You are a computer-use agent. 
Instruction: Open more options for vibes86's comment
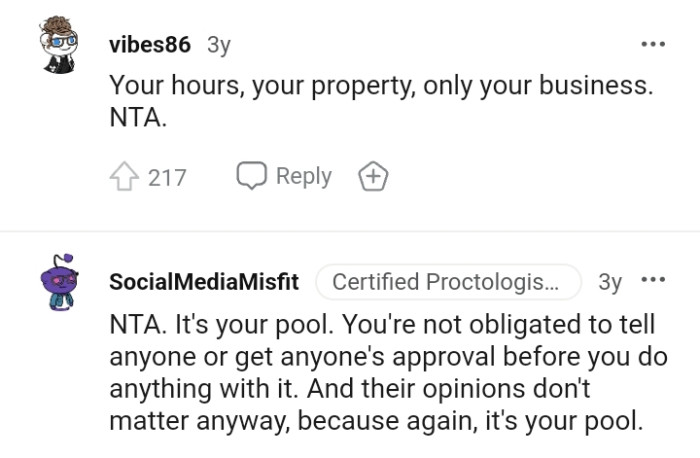point(652,45)
